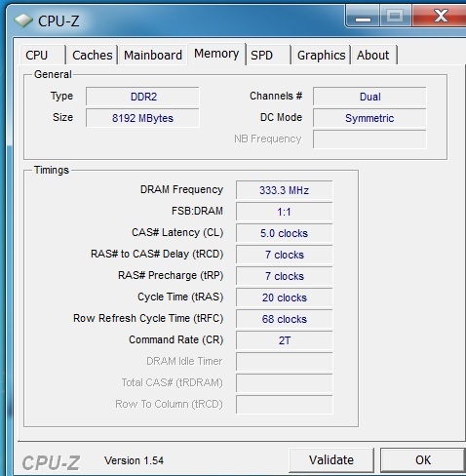Click the RAS# Precharge value 7 clocks
The width and height of the screenshot is (466, 476).
pyautogui.click(x=284, y=276)
